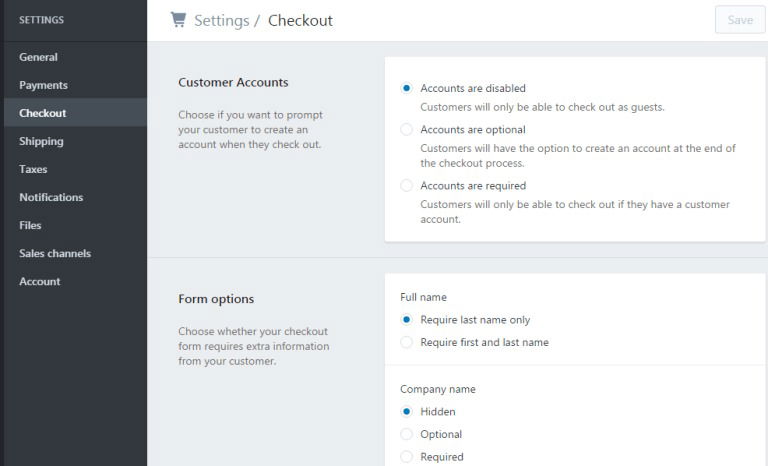Select Accounts are disabled radio button

click(x=406, y=88)
